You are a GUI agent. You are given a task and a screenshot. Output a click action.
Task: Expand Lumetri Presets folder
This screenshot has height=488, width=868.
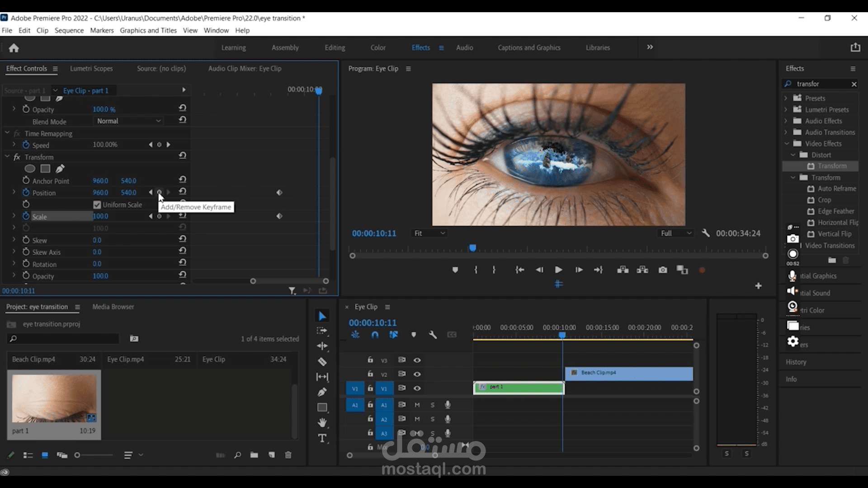click(x=786, y=109)
